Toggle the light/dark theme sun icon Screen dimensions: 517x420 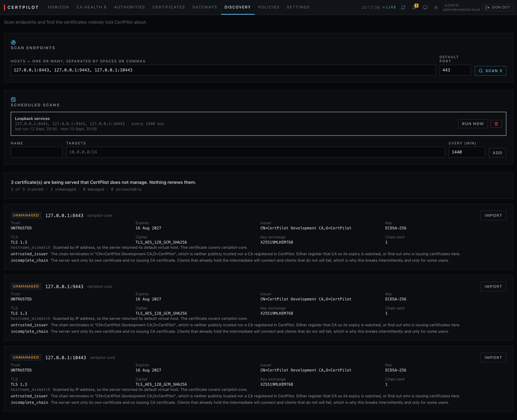(x=436, y=7)
